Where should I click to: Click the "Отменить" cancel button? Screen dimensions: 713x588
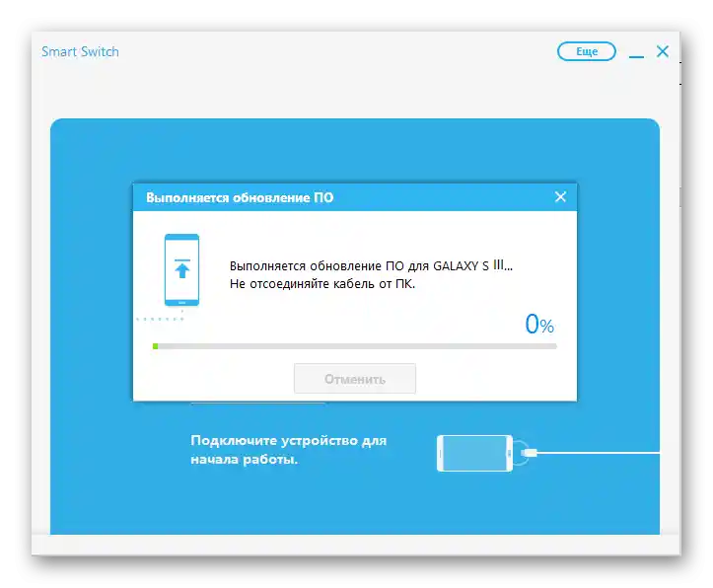(355, 379)
